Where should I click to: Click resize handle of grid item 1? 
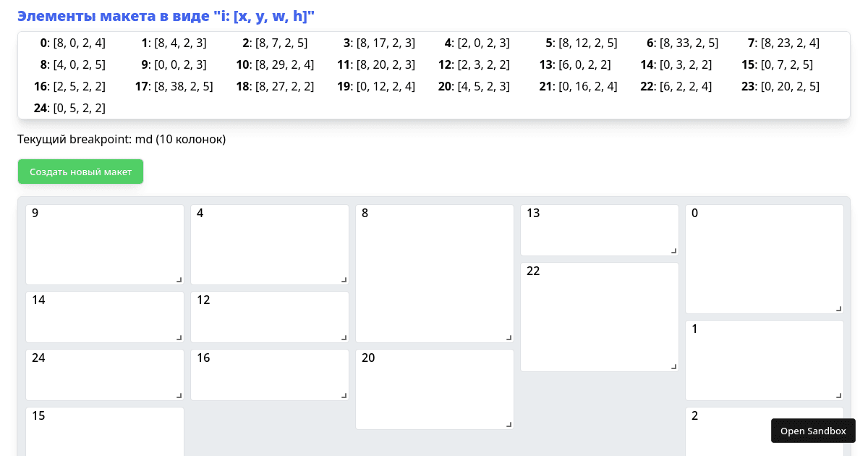click(x=838, y=395)
